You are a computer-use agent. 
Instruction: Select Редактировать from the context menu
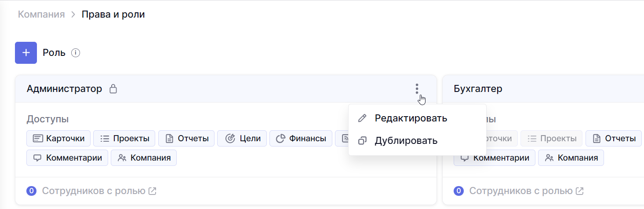tap(411, 118)
